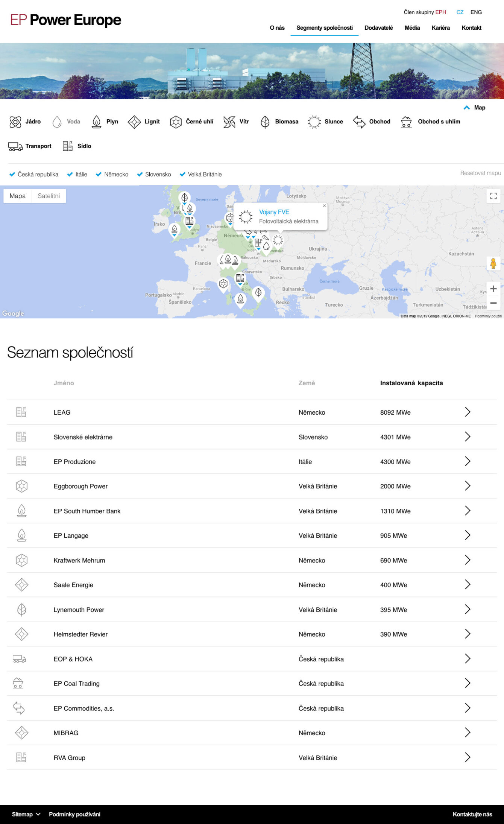Image resolution: width=504 pixels, height=824 pixels.
Task: Click Resetovat mapu link
Action: click(x=480, y=173)
